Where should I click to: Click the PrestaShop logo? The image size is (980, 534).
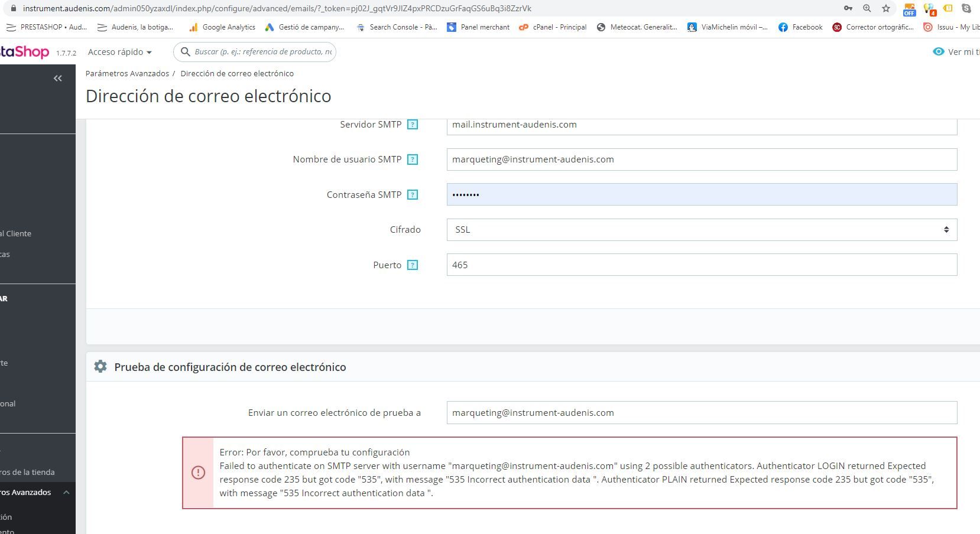coord(24,52)
